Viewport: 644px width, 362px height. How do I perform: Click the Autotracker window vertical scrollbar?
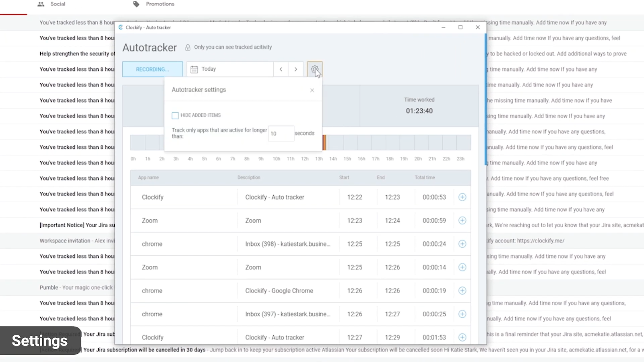tap(485, 99)
